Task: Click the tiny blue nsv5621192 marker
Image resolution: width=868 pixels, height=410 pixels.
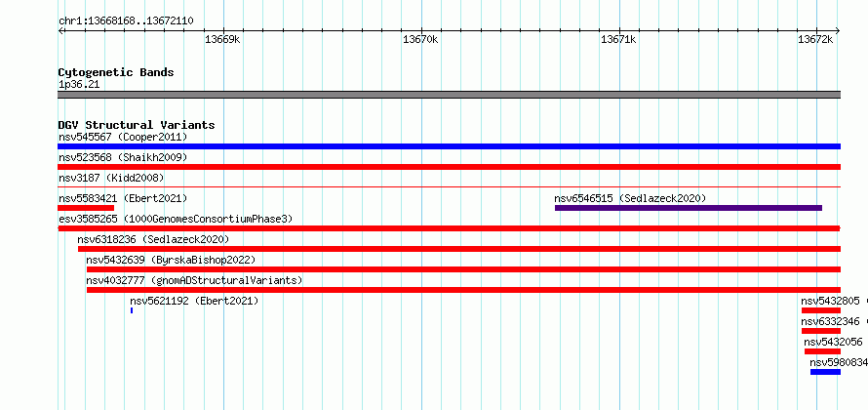Action: pyautogui.click(x=132, y=310)
